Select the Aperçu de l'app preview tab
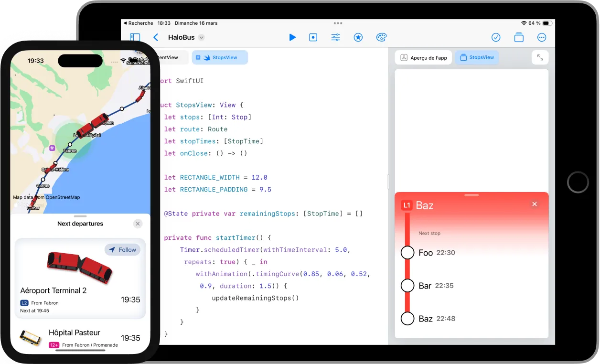Viewport: 600px width, 364px height. point(423,57)
